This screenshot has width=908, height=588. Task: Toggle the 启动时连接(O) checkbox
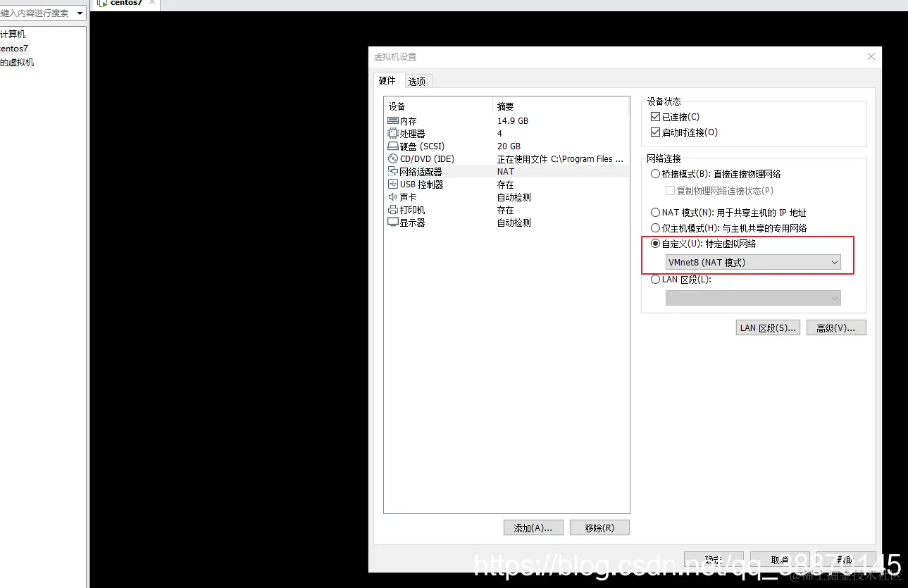[x=656, y=132]
